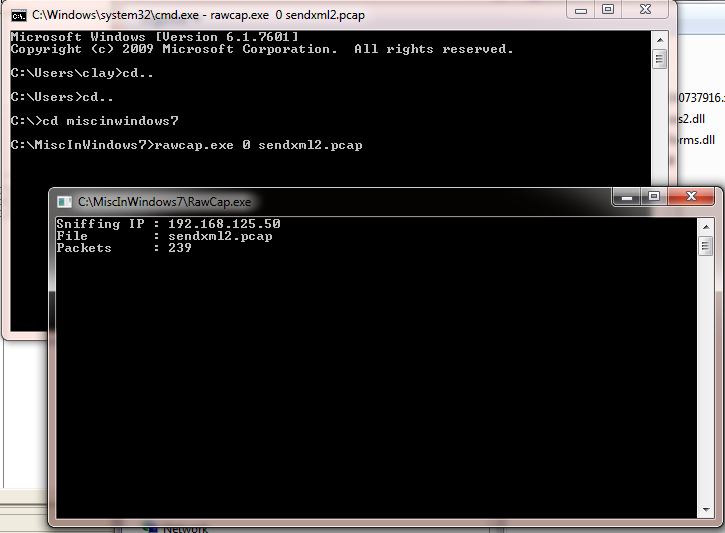Select the s2.dll file behind the windows
This screenshot has height=533, width=725.
pyautogui.click(x=692, y=119)
